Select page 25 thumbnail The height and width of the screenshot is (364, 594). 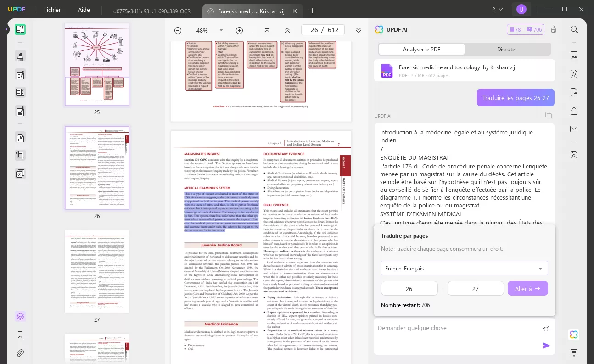(x=97, y=64)
